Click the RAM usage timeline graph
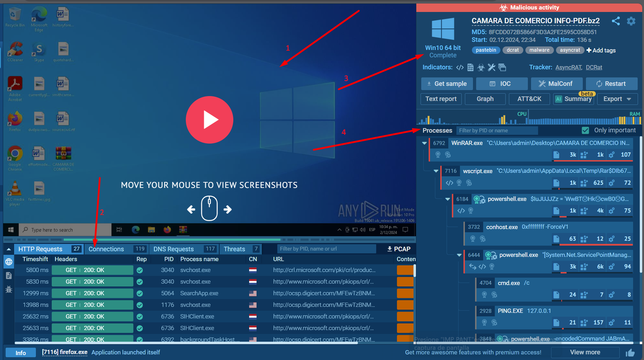The width and height of the screenshot is (644, 360). pyautogui.click(x=585, y=118)
